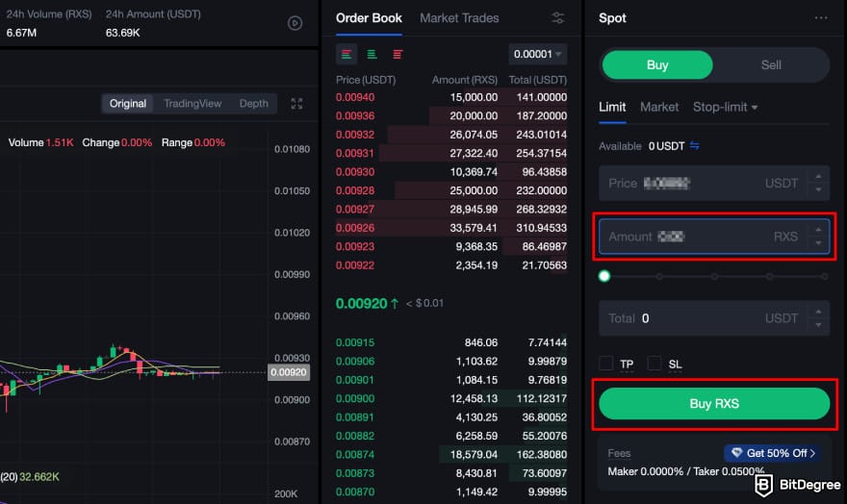The height and width of the screenshot is (504, 847).
Task: Select the 0.00926 sell order price
Action: pos(355,228)
